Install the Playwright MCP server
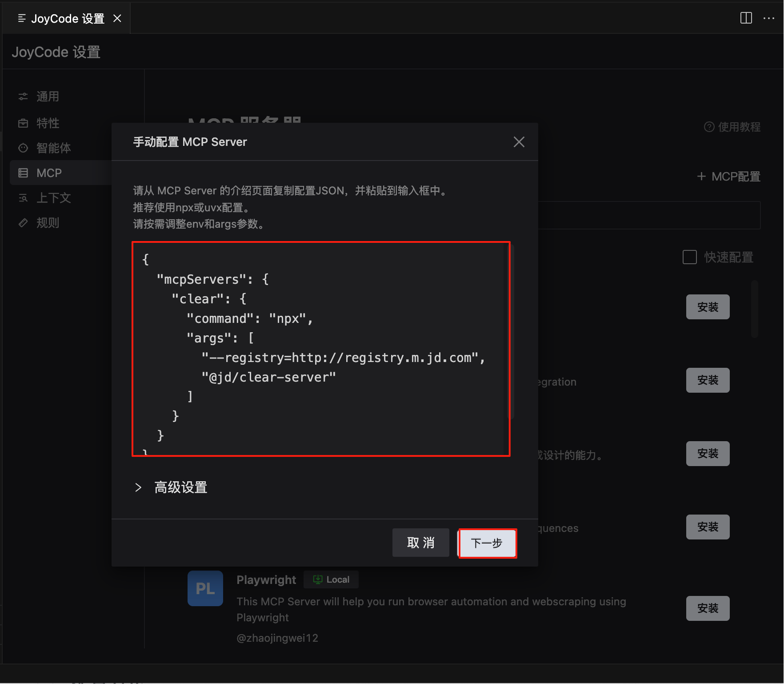Image resolution: width=784 pixels, height=684 pixels. [708, 608]
